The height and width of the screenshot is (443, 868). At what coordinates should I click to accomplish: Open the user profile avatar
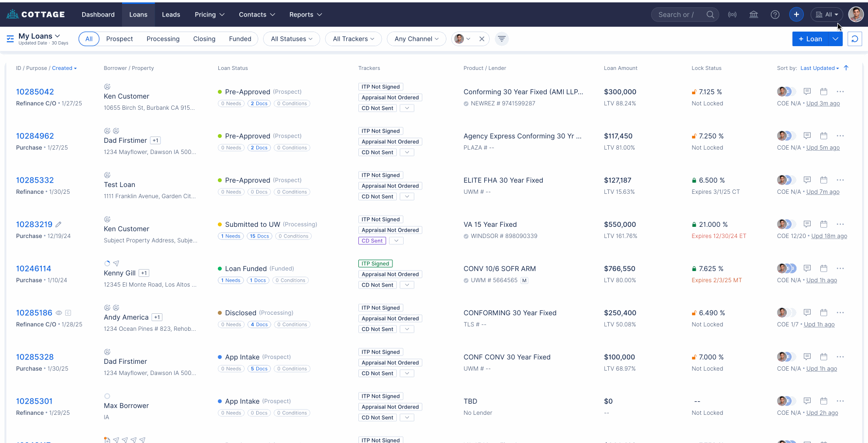pos(856,15)
